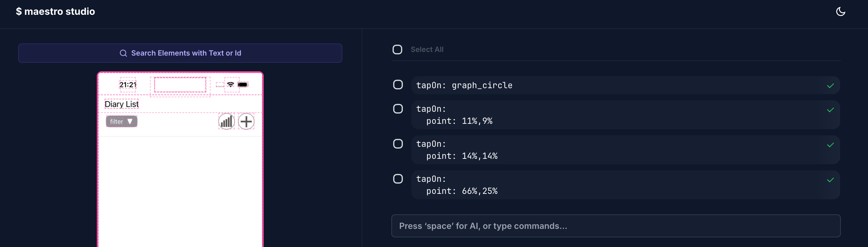Click the battery icon in device preview
This screenshot has width=868, height=247.
(243, 85)
